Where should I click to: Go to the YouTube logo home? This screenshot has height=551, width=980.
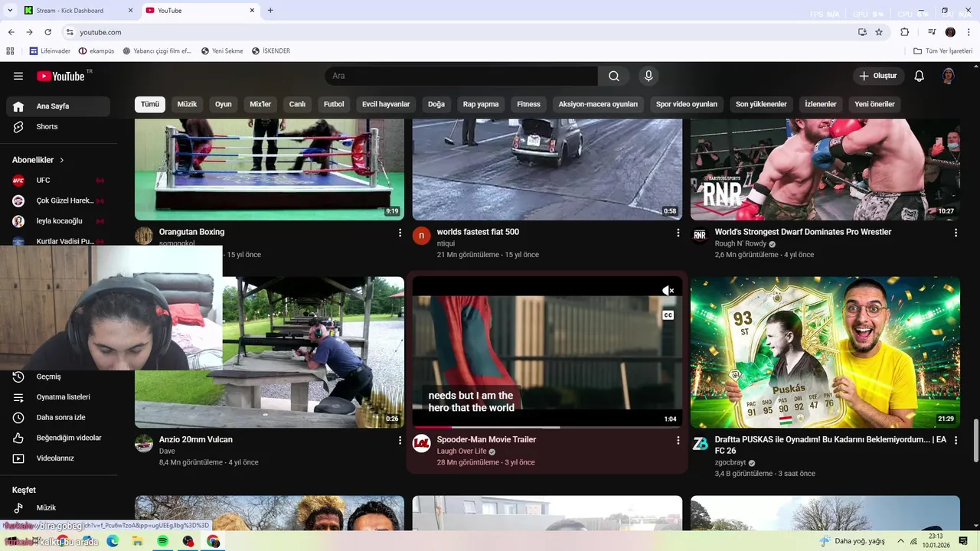click(61, 76)
